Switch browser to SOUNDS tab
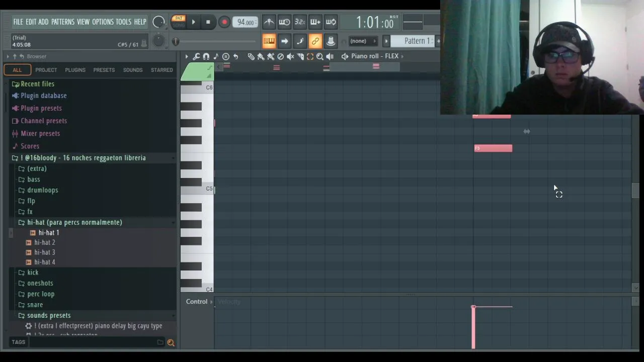Viewport: 644px width, 362px height. pyautogui.click(x=133, y=70)
